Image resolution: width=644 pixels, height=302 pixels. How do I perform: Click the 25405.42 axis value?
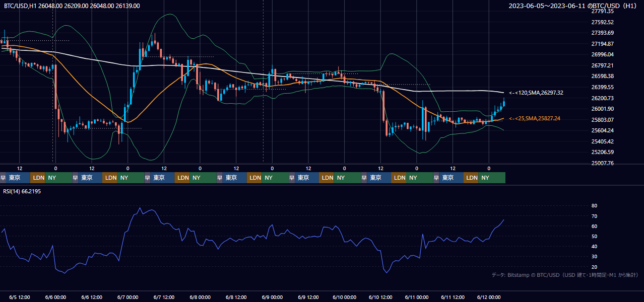pos(602,141)
